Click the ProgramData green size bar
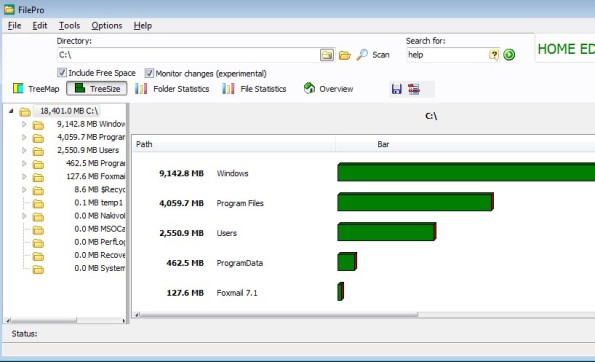Screen dimensions: 595x362 click(x=347, y=261)
